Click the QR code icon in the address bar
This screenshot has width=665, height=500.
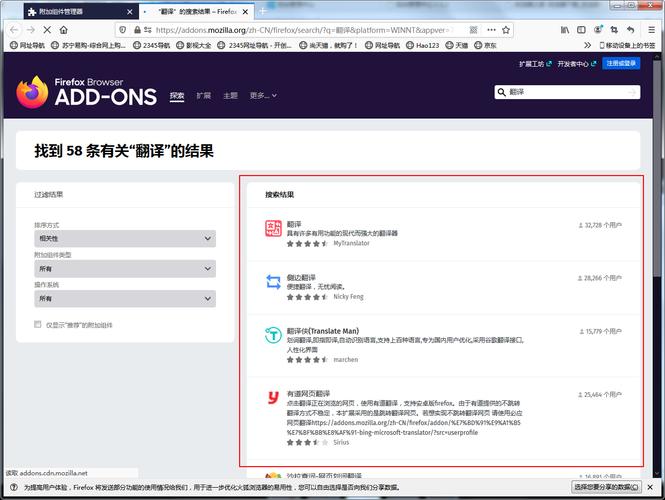click(474, 30)
